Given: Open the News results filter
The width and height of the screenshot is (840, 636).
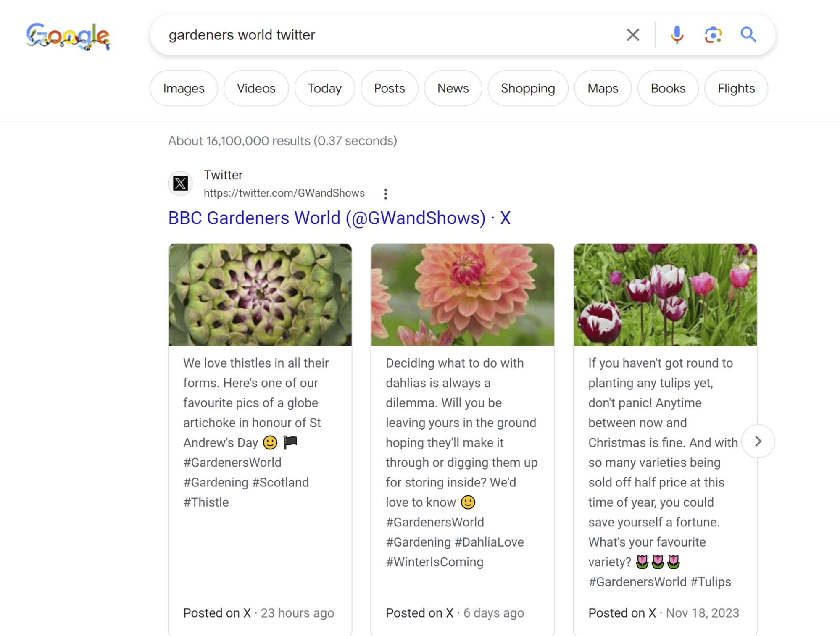Looking at the screenshot, I should 453,88.
